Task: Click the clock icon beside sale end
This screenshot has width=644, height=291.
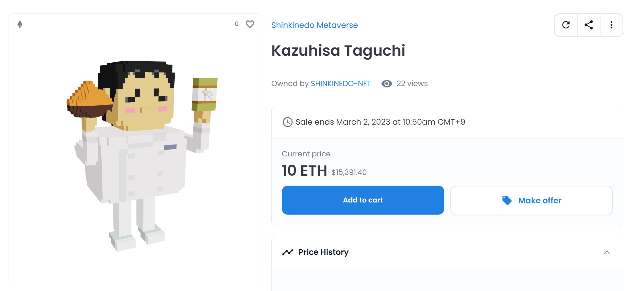Action: pos(287,122)
